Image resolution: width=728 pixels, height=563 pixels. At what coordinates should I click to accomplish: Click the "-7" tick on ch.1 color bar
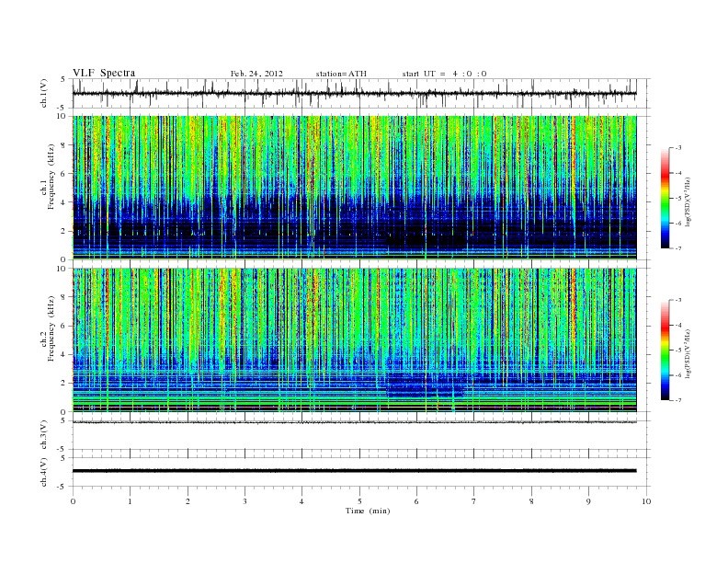677,248
